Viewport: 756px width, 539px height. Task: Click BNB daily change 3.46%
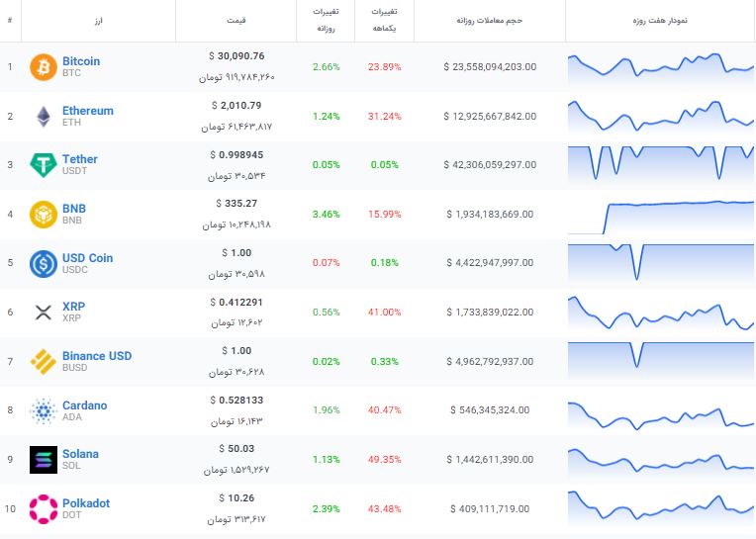(x=326, y=215)
